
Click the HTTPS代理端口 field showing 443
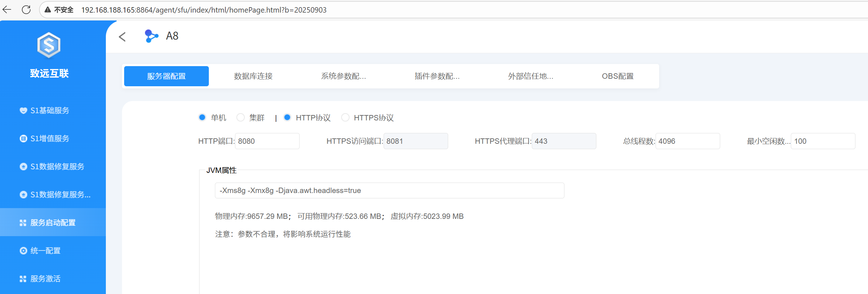[x=564, y=141]
